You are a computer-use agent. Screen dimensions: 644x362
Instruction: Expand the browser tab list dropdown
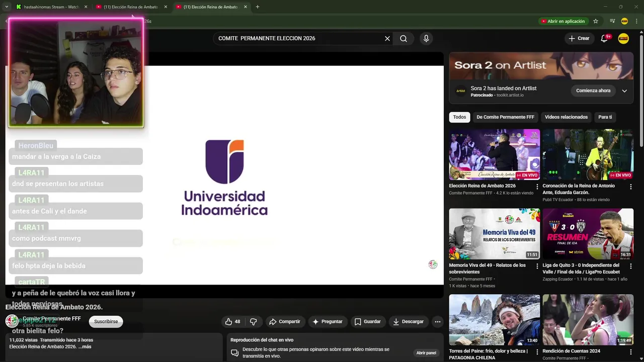pos(7,7)
